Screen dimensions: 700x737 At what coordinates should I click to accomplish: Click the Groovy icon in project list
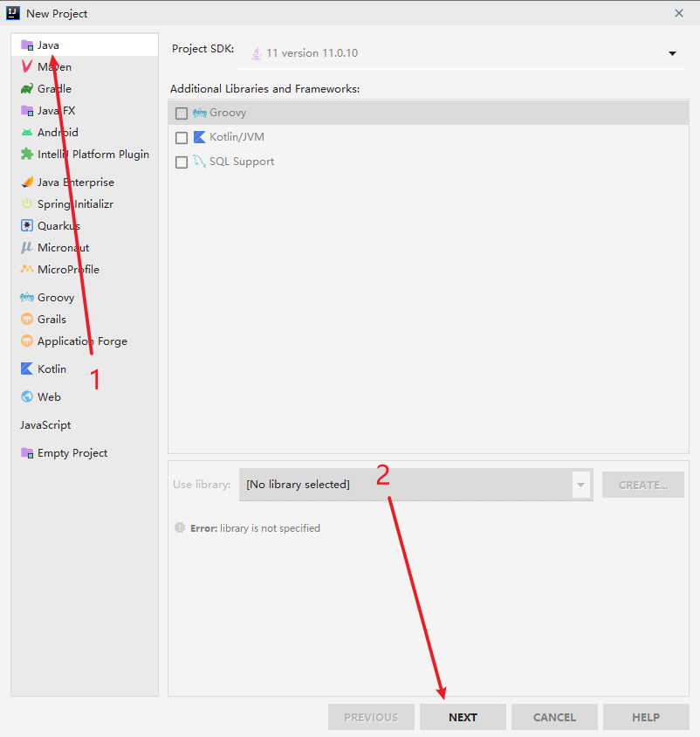[x=27, y=298]
